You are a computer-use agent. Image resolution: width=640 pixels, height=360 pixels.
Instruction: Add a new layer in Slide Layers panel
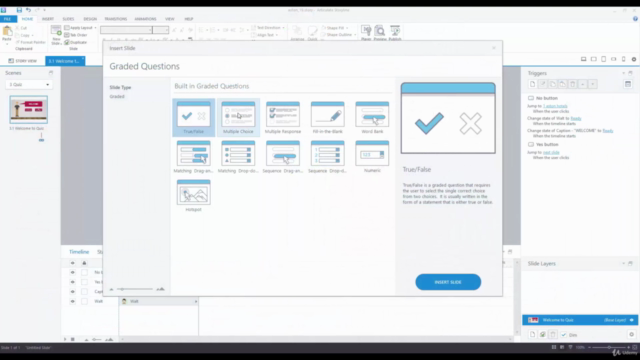pos(532,335)
